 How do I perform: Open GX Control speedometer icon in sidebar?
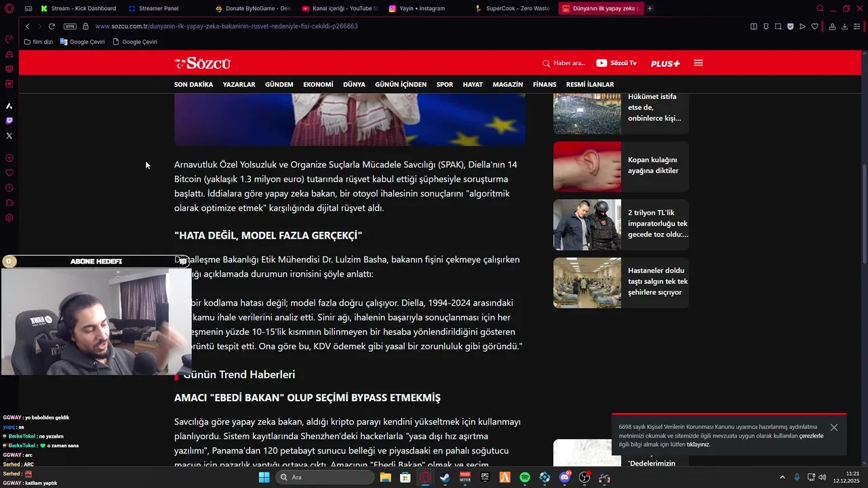pyautogui.click(x=9, y=39)
